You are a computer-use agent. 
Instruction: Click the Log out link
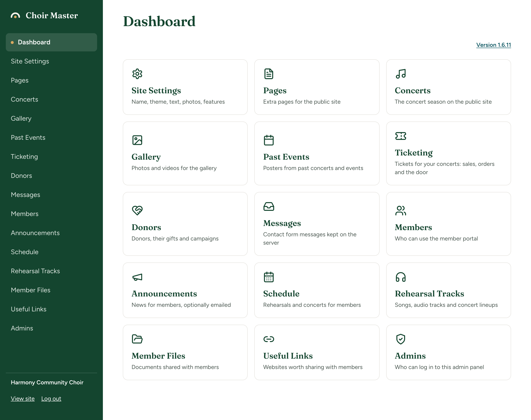pyautogui.click(x=51, y=399)
